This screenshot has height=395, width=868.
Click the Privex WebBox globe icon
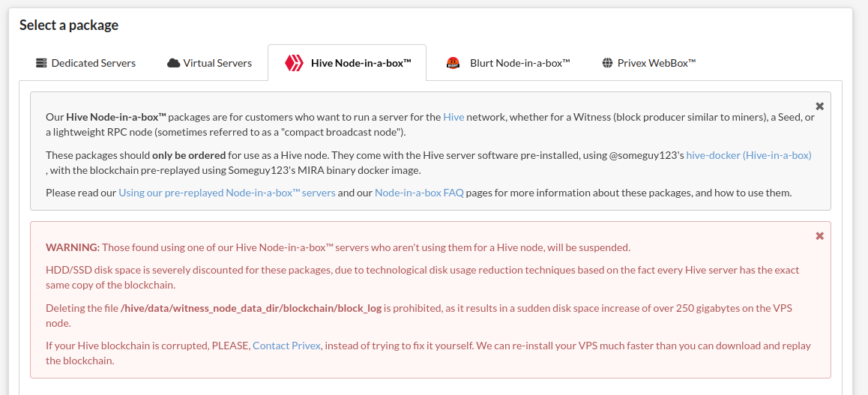click(x=607, y=63)
